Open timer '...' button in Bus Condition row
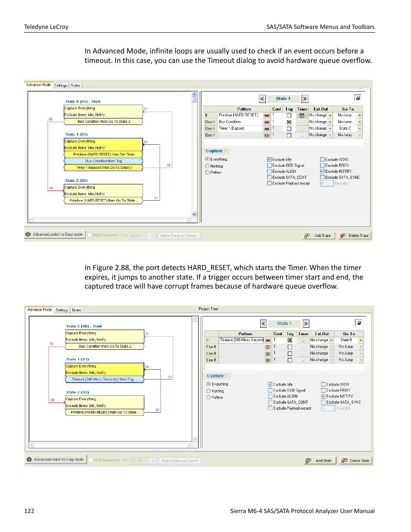The image size is (411, 532). 302,122
